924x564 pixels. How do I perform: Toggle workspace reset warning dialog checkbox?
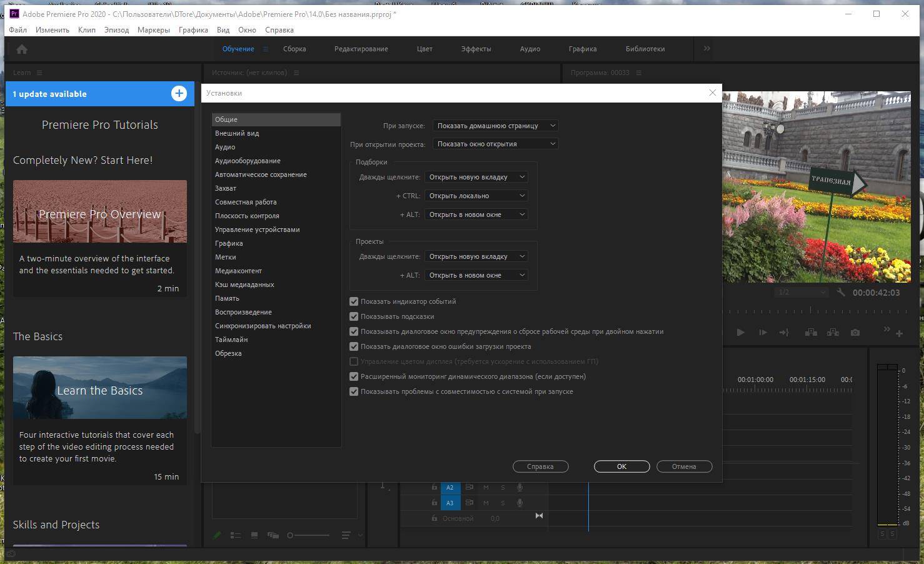pos(354,331)
